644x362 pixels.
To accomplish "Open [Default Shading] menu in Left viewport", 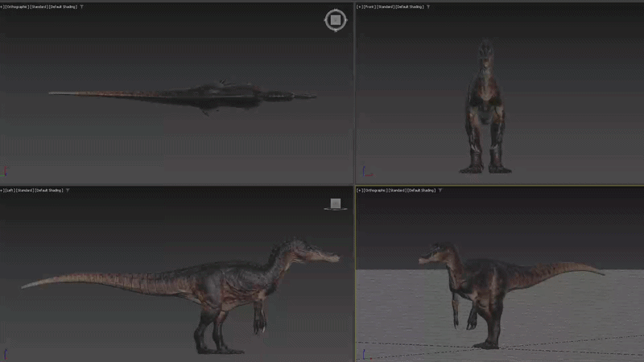I will click(50, 191).
